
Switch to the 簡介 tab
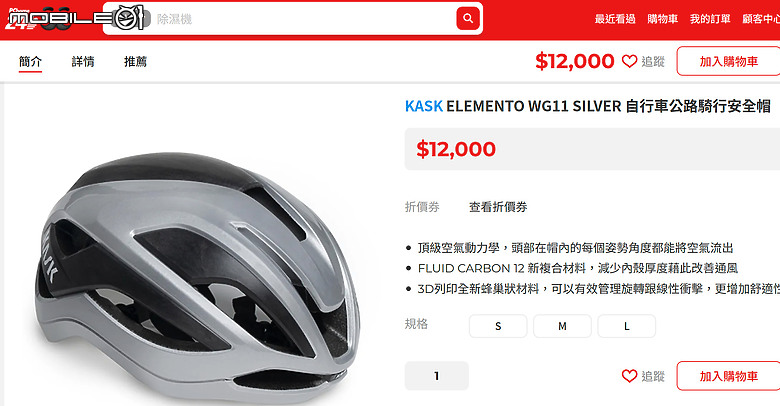[x=30, y=62]
